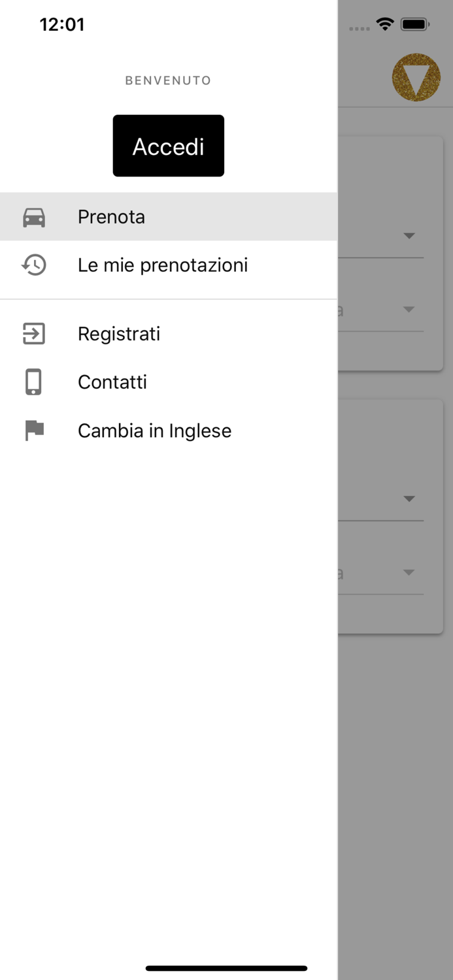Click the history clock icon for Le mie prenotazioni
The image size is (453, 980).
34,265
